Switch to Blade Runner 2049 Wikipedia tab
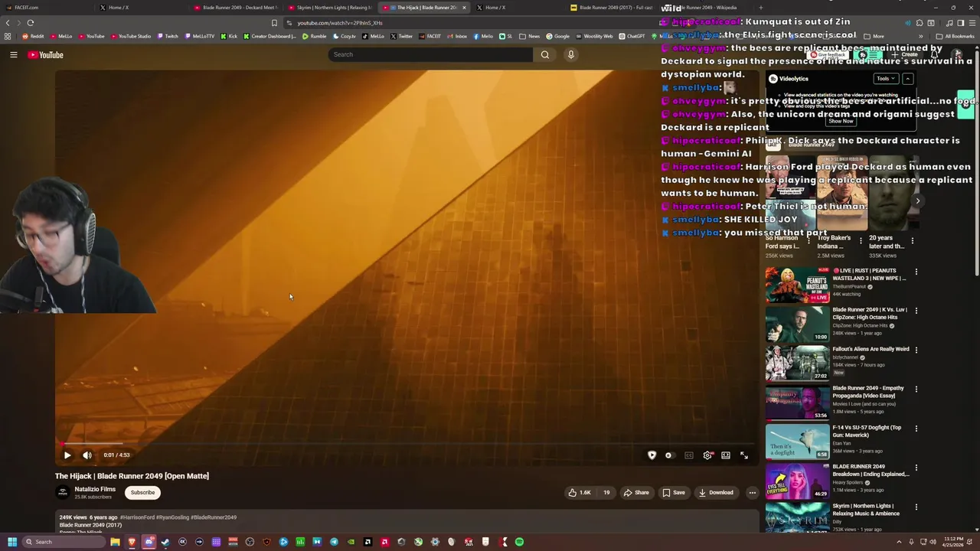The height and width of the screenshot is (551, 980). (704, 8)
